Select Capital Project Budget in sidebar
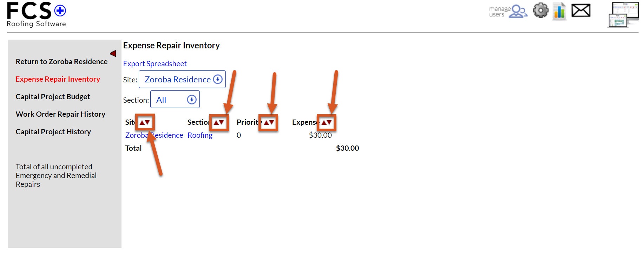Viewport: 644px width, 258px height. pos(53,96)
